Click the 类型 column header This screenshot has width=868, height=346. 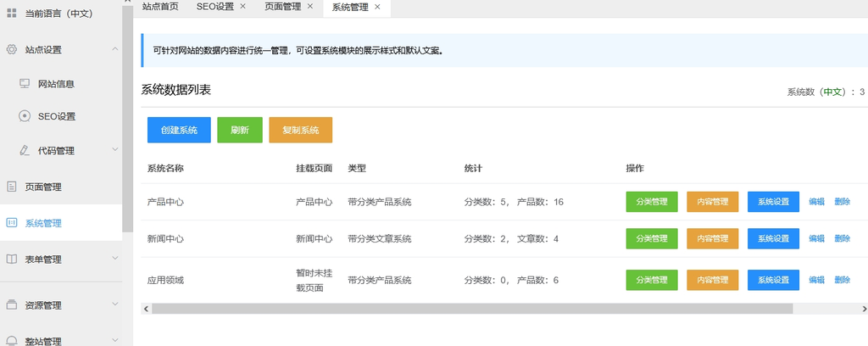[357, 168]
